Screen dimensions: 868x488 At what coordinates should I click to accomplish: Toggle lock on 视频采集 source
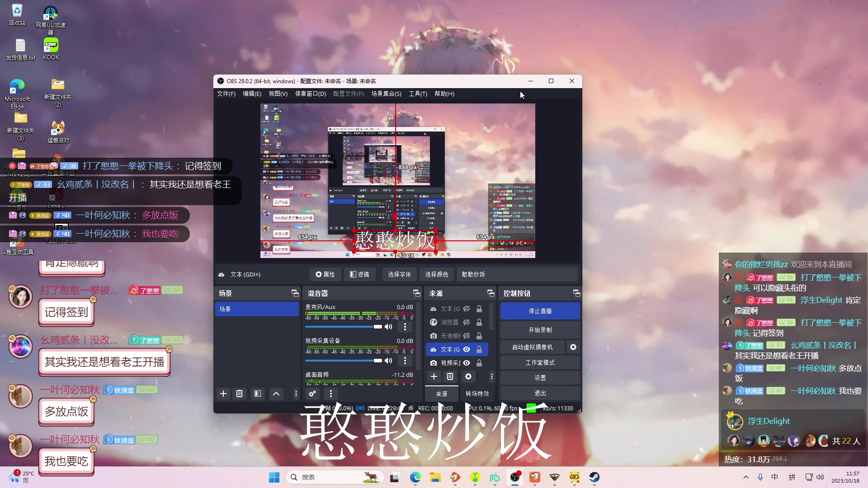(x=479, y=363)
